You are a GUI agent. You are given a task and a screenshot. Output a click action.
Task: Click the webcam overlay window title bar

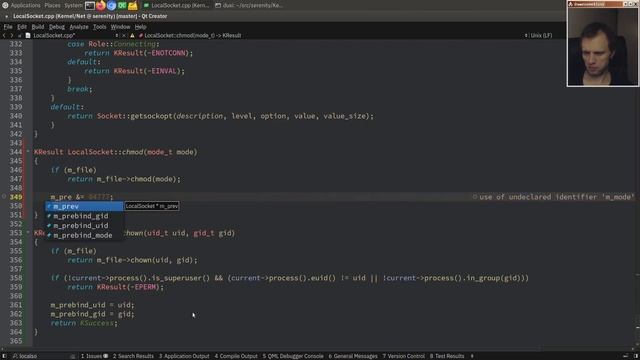[x=602, y=4]
